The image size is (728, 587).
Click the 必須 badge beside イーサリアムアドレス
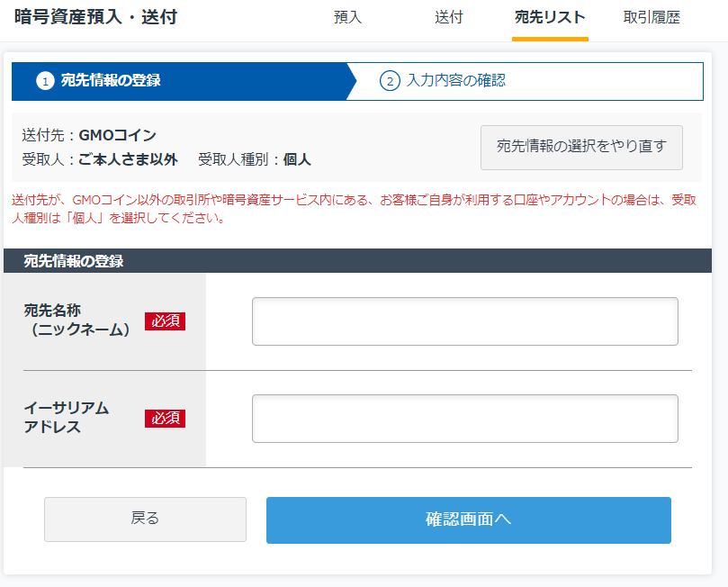click(x=165, y=419)
